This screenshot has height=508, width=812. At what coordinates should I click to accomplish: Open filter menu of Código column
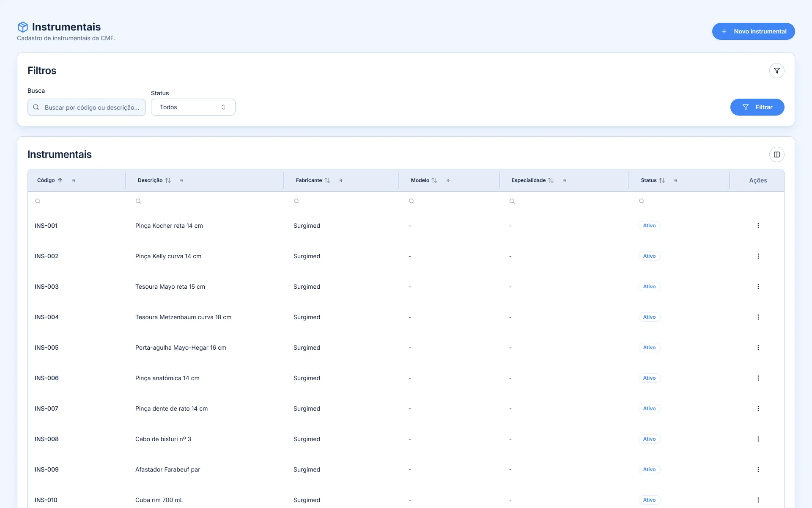(74, 180)
